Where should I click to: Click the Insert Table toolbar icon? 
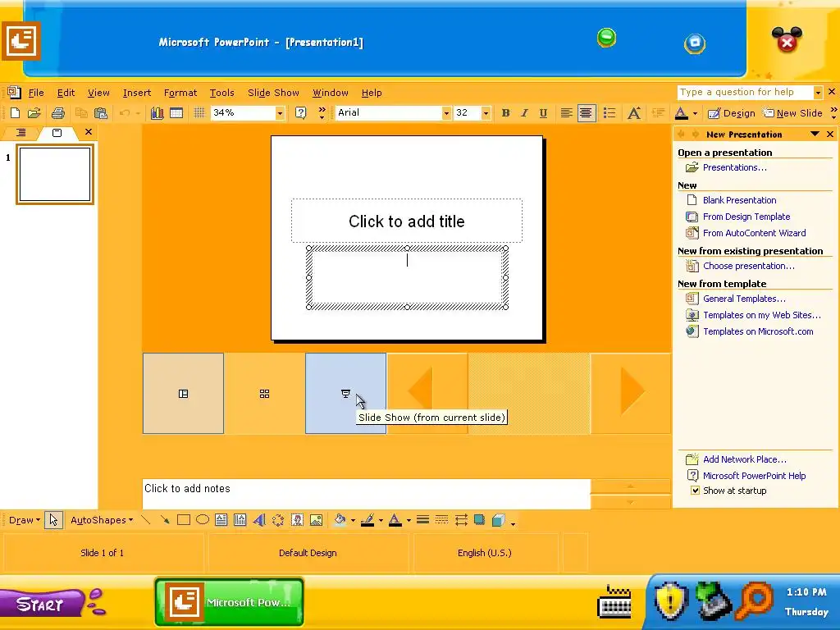coord(176,113)
